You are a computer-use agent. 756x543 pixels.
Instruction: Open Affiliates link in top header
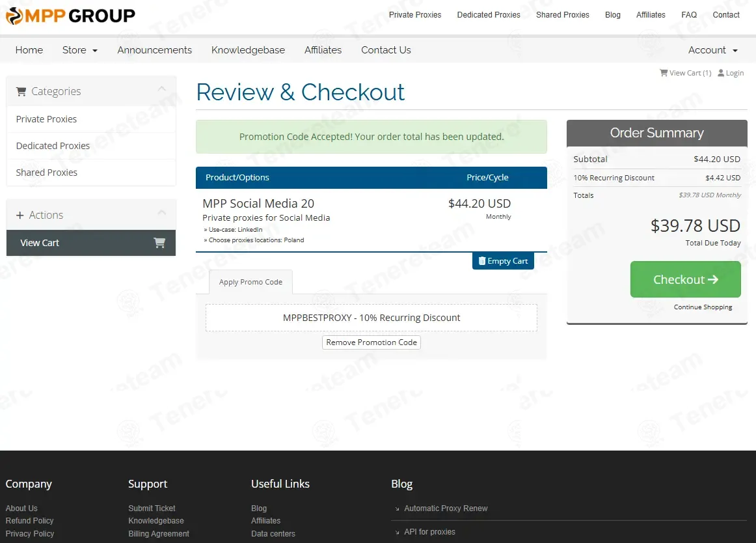[x=651, y=15]
